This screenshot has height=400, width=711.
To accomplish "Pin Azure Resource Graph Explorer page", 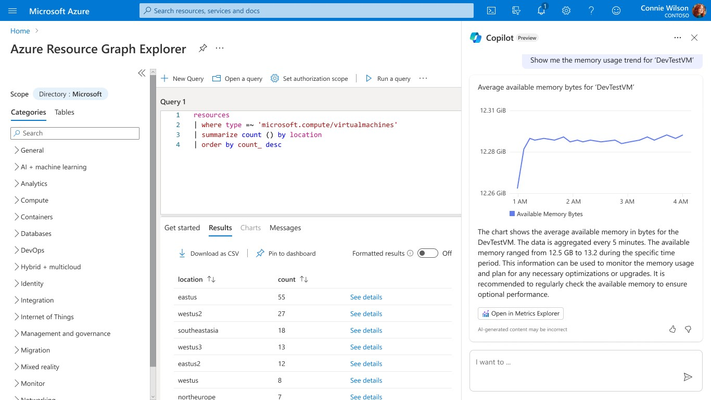I will [x=203, y=48].
